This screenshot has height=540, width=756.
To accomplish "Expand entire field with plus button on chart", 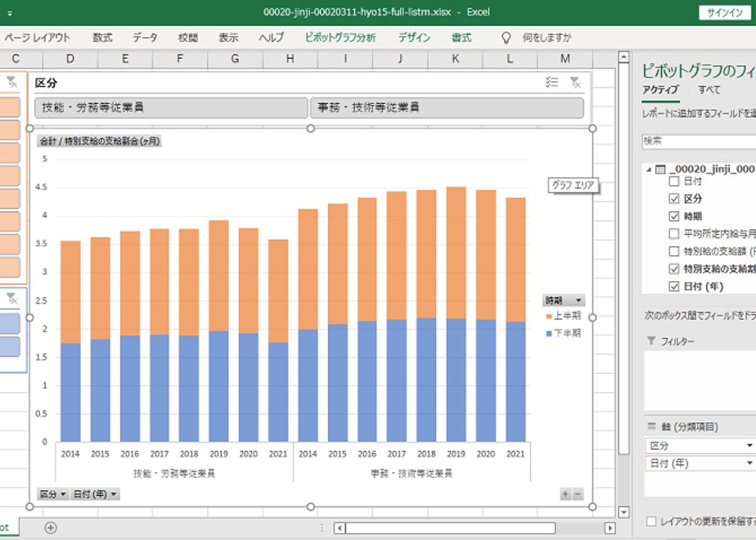I will (x=565, y=493).
